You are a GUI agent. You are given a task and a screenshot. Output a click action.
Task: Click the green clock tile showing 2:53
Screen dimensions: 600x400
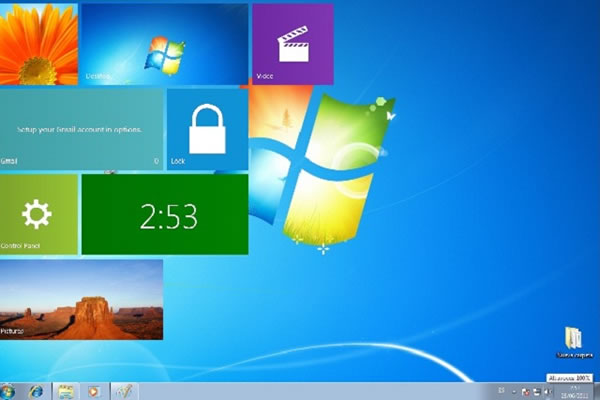165,214
